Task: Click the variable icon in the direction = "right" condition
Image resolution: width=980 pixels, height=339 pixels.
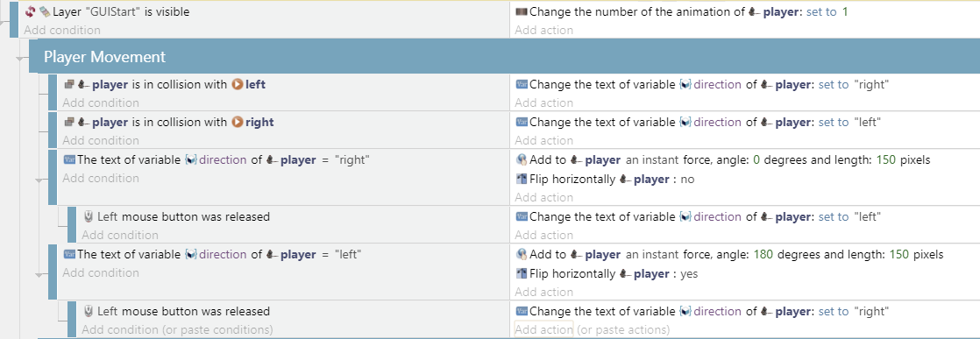Action: click(69, 159)
